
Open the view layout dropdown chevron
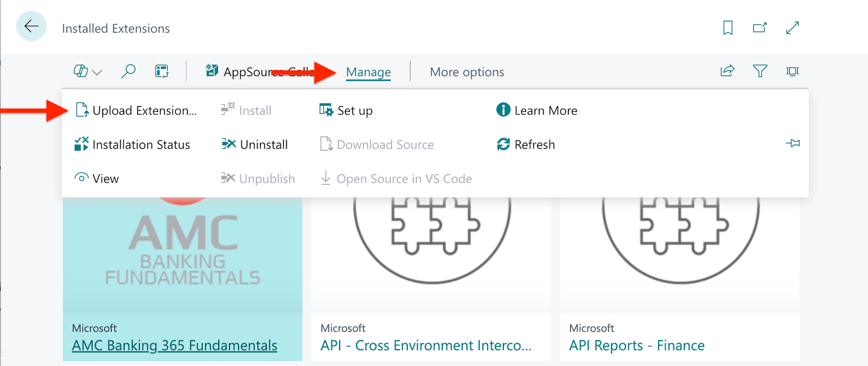[x=97, y=72]
